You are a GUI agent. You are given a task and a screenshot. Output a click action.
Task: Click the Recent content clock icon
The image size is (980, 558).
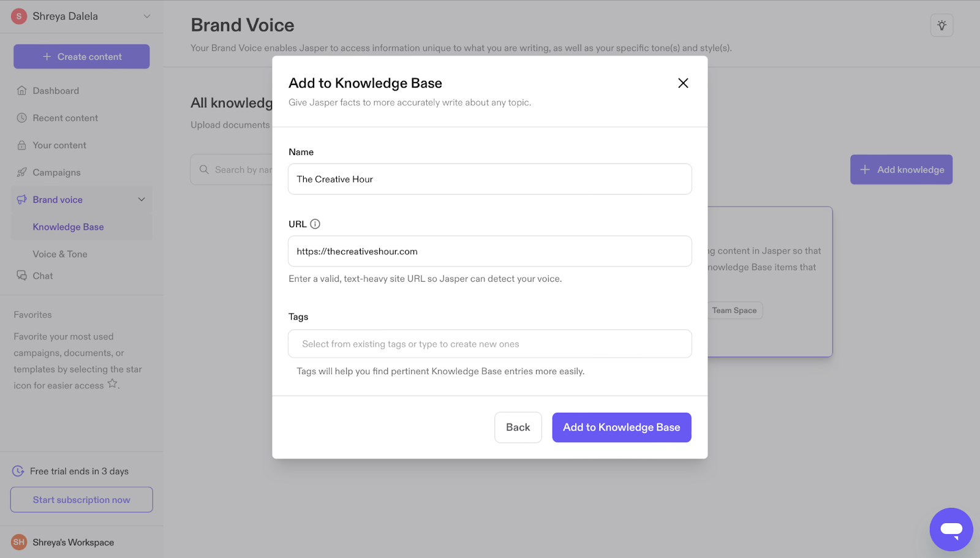(22, 118)
